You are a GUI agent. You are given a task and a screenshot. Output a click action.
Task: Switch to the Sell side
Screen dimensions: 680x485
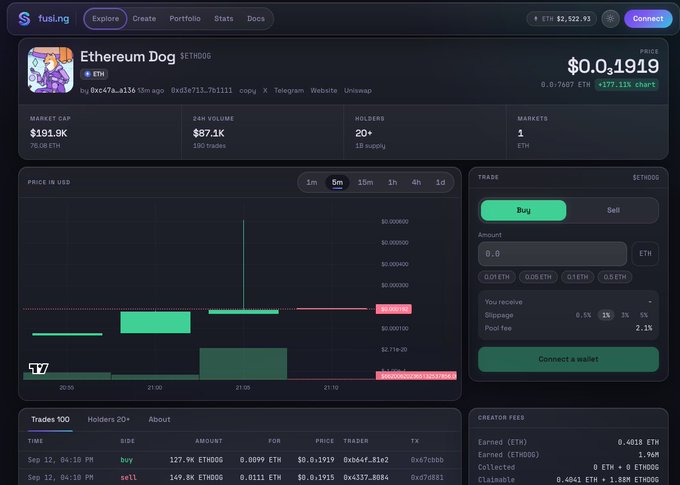pos(613,210)
